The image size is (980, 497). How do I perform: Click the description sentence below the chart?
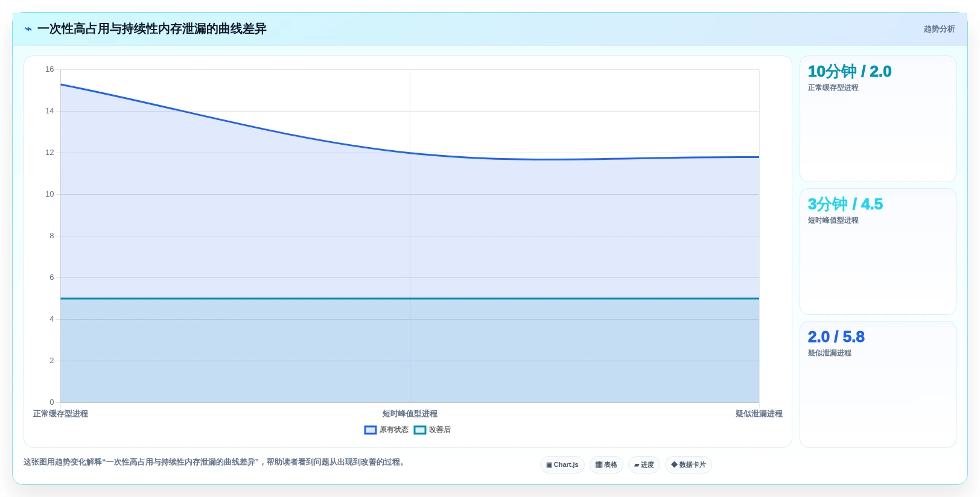(x=215, y=462)
